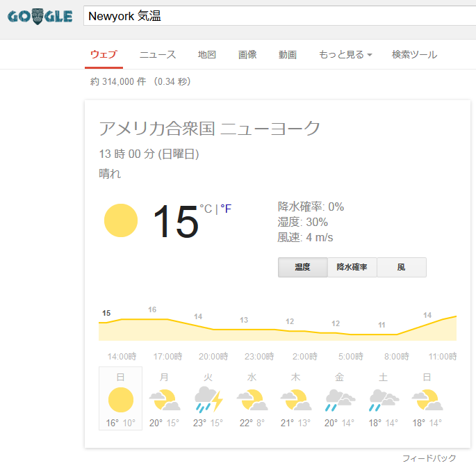Viewport: 476px width, 468px height.
Task: Click the 21° 13° Thursday temperatures
Action: (296, 423)
